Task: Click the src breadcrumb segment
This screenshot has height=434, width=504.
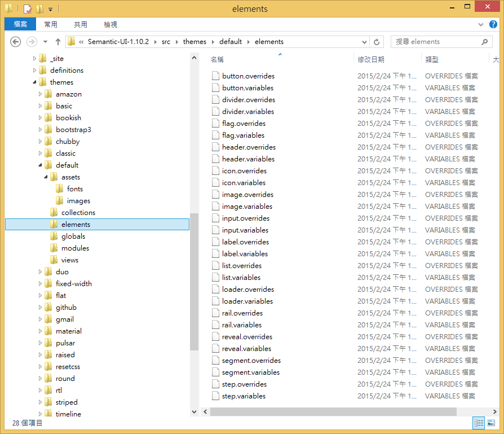Action: pos(166,42)
